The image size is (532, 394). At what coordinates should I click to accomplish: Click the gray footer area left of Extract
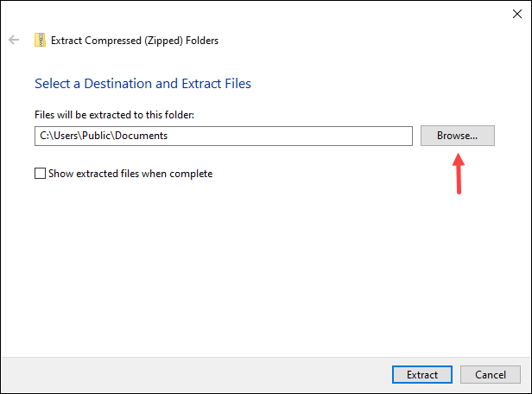pyautogui.click(x=190, y=375)
